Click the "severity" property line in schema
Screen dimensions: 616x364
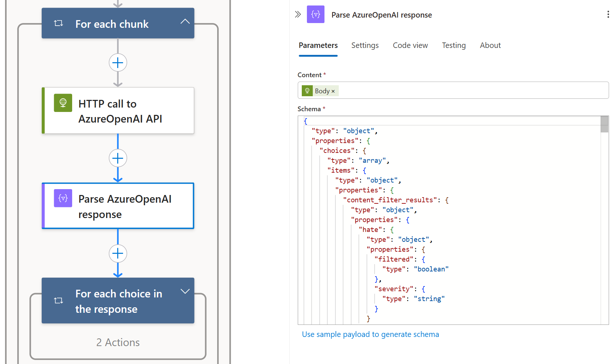point(400,289)
